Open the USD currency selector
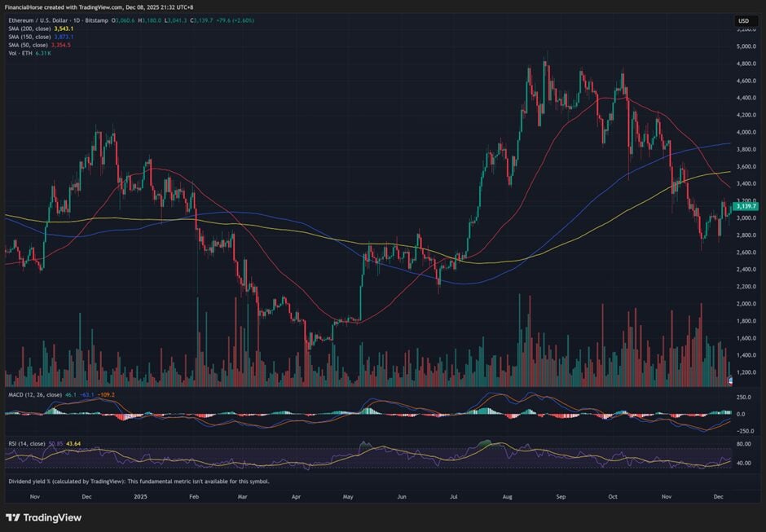Screen dimensions: 766x532 (743, 21)
